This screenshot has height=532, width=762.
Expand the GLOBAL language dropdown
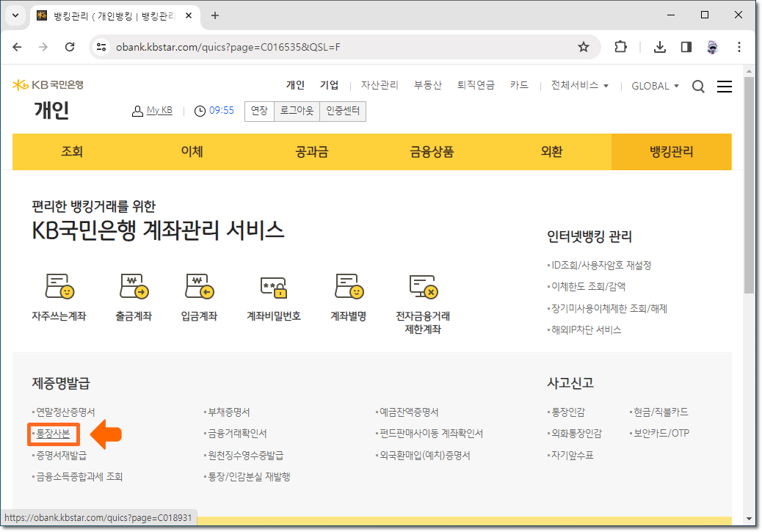[x=655, y=86]
